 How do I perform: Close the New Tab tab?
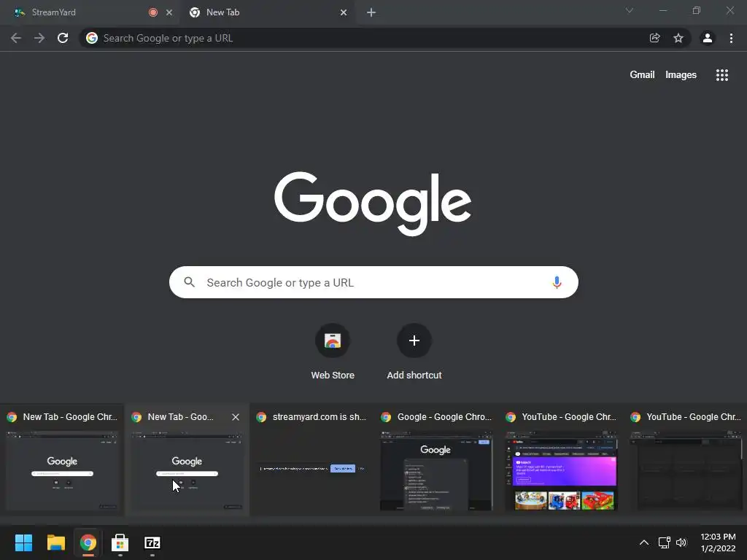[344, 12]
